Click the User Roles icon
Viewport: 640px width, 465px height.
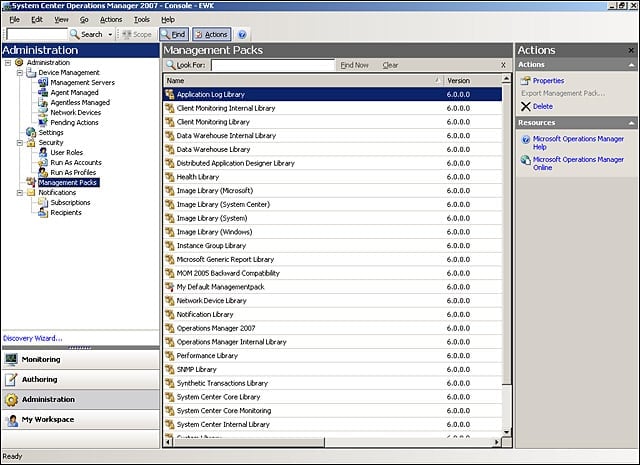point(43,152)
